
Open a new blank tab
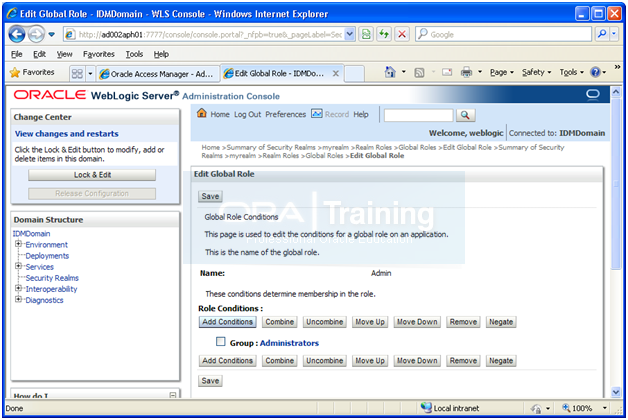[x=354, y=74]
